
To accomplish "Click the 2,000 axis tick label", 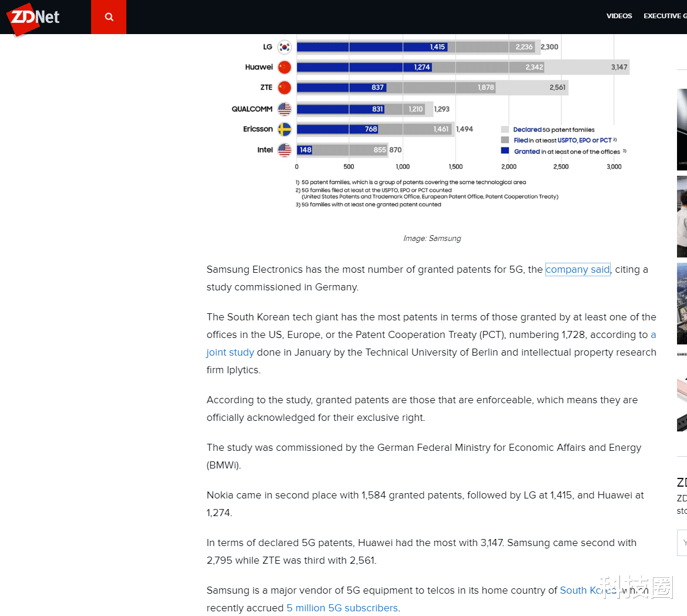I will (x=509, y=166).
